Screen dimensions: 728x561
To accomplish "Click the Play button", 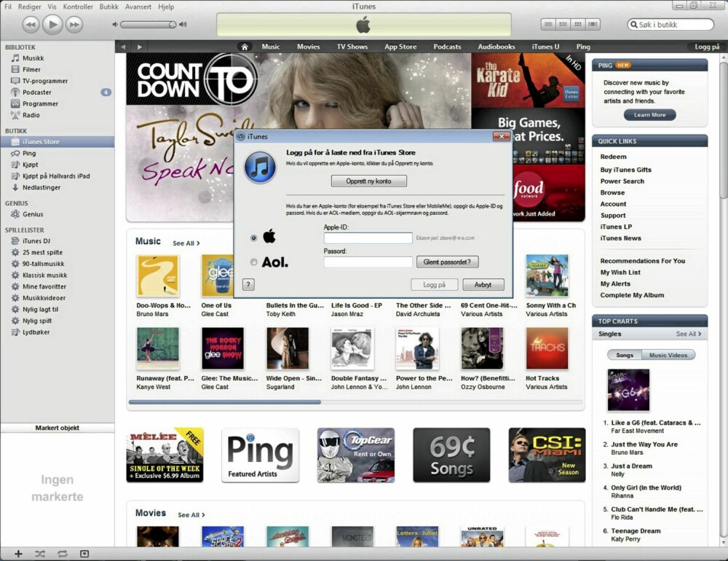I will (52, 24).
